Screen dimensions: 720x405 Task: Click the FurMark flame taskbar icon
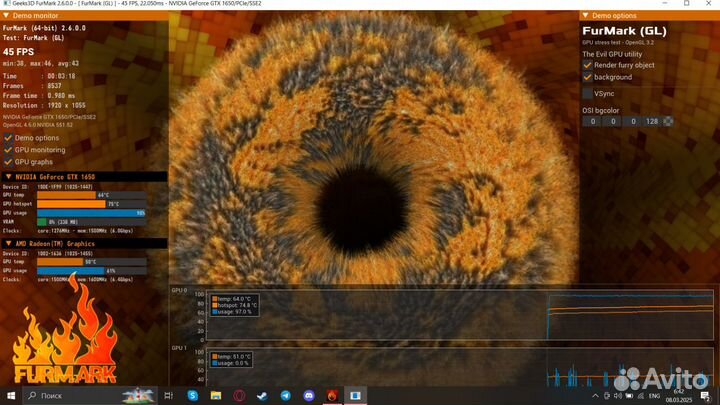[x=330, y=396]
